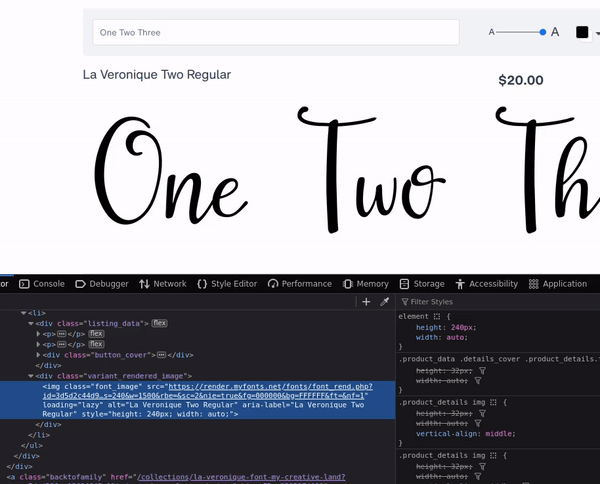Expand the first p element node
The image size is (600, 484).
(38, 334)
